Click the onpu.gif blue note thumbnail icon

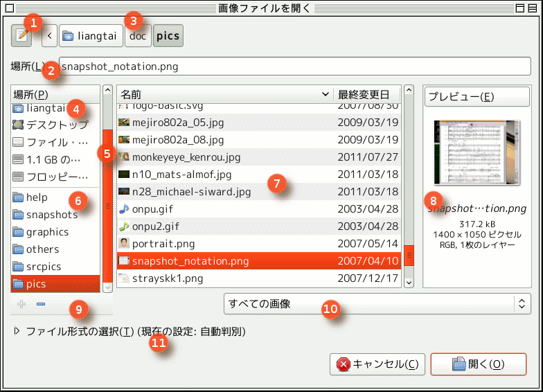(x=124, y=209)
